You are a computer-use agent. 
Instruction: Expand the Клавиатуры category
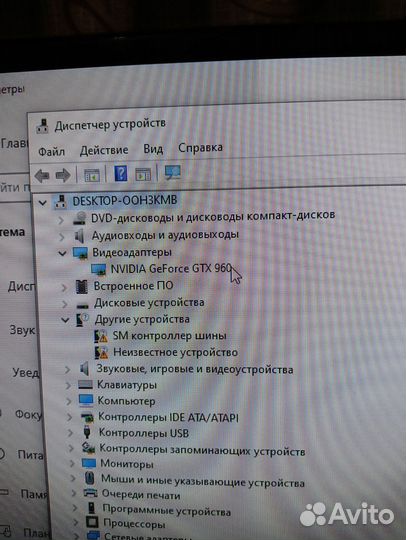click(69, 385)
